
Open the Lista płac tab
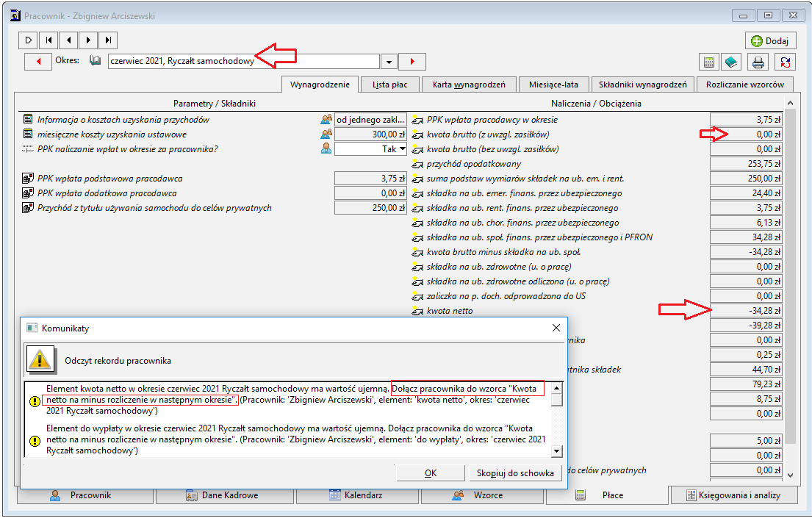[x=390, y=85]
